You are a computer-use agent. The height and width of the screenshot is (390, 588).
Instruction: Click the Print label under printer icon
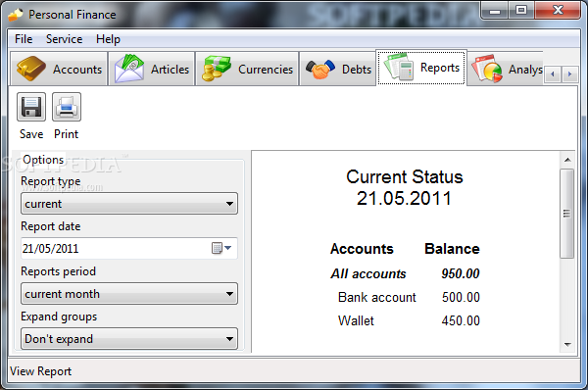click(x=67, y=134)
